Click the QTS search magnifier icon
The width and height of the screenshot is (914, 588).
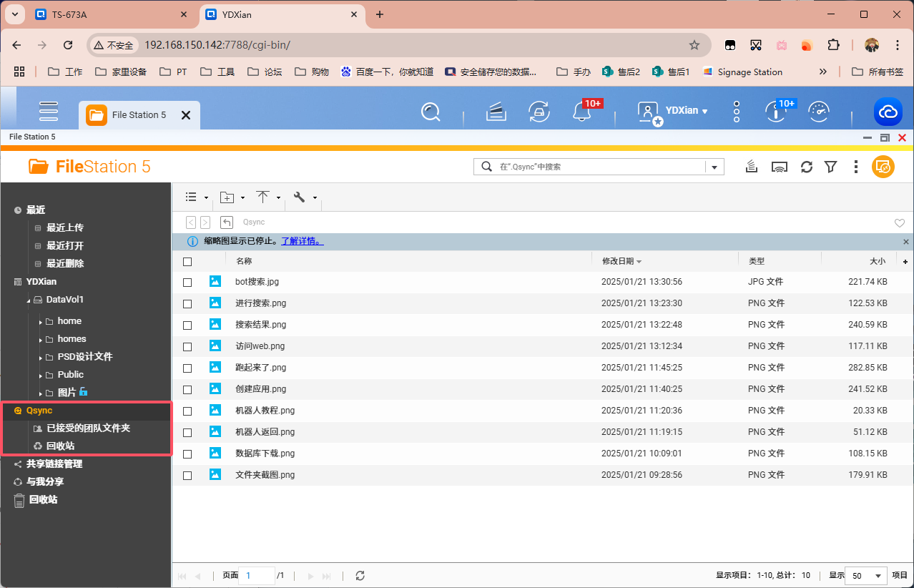point(431,112)
